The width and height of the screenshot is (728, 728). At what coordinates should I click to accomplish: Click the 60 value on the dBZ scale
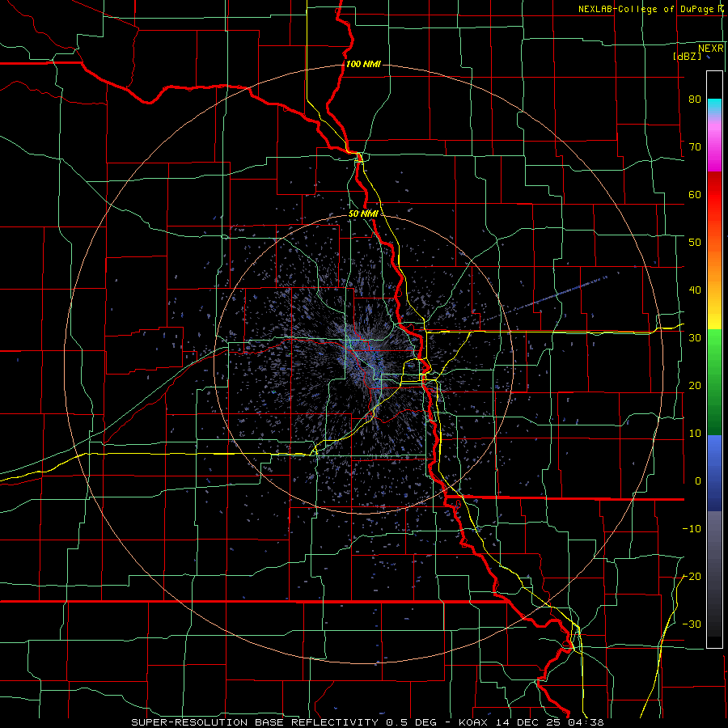(x=695, y=194)
